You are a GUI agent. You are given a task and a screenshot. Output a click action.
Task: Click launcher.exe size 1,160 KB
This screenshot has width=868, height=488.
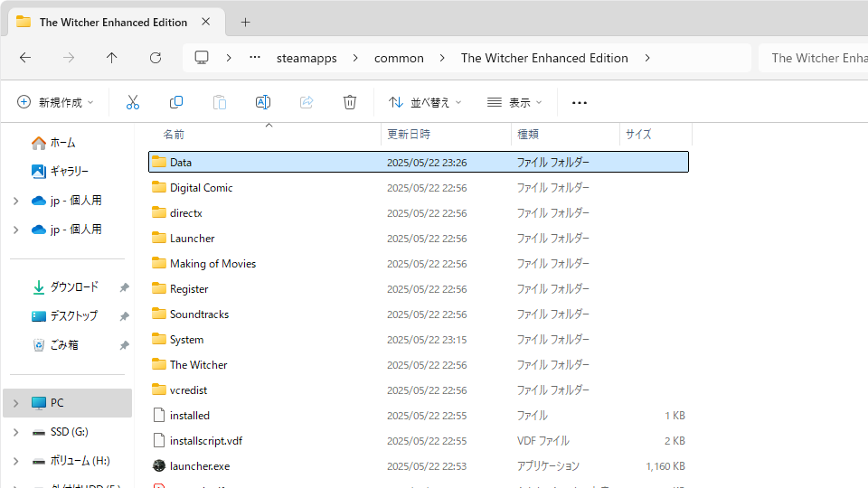665,466
